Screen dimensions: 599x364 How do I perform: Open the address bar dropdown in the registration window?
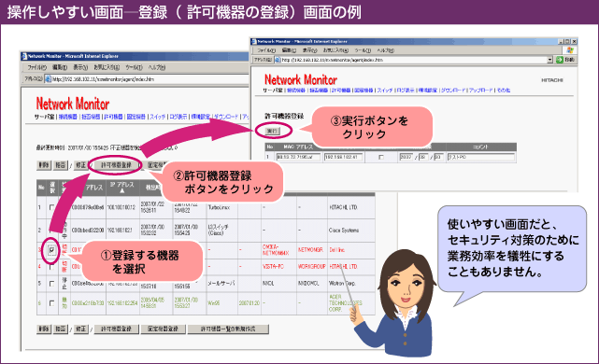pos(549,60)
